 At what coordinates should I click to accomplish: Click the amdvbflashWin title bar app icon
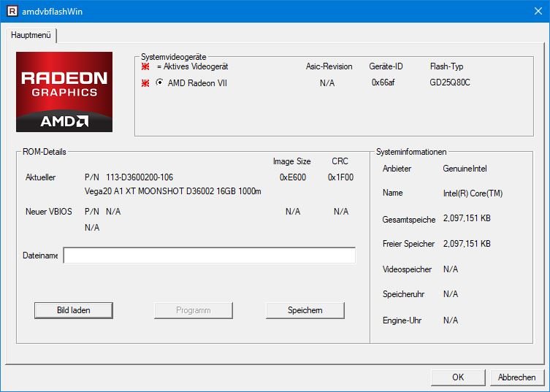click(x=10, y=10)
